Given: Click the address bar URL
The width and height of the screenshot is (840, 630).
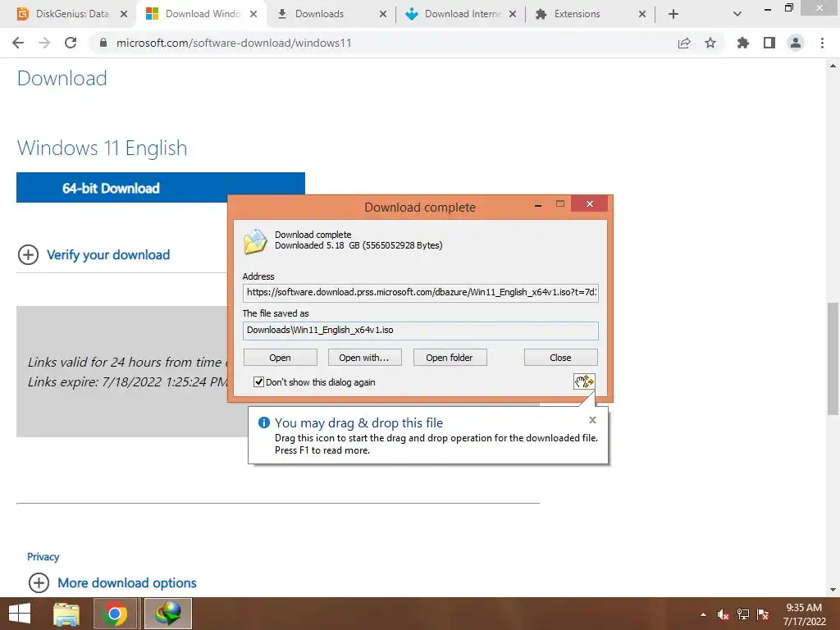Looking at the screenshot, I should click(x=234, y=43).
